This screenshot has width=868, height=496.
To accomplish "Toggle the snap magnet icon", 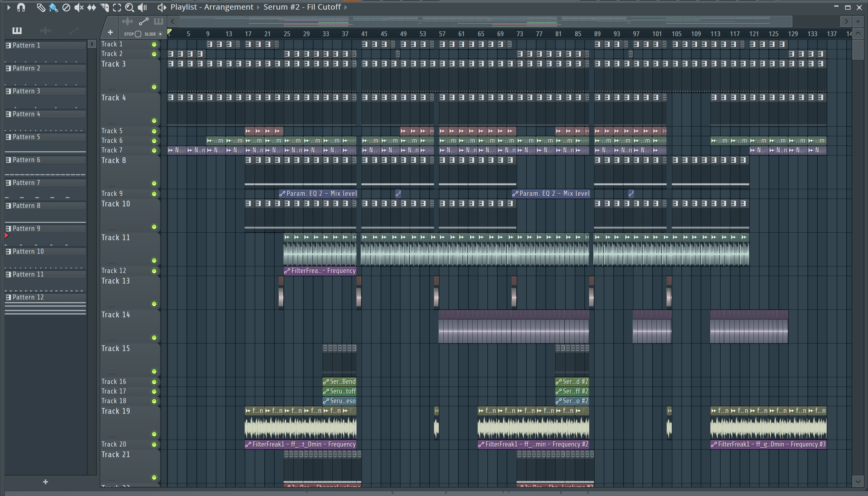I will (21, 7).
